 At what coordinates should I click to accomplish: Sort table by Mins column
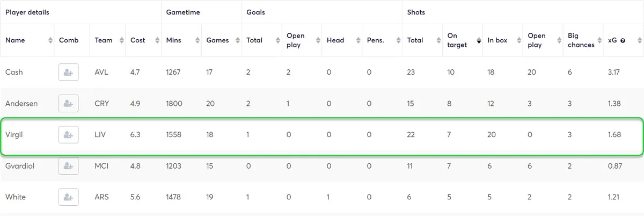coord(181,40)
